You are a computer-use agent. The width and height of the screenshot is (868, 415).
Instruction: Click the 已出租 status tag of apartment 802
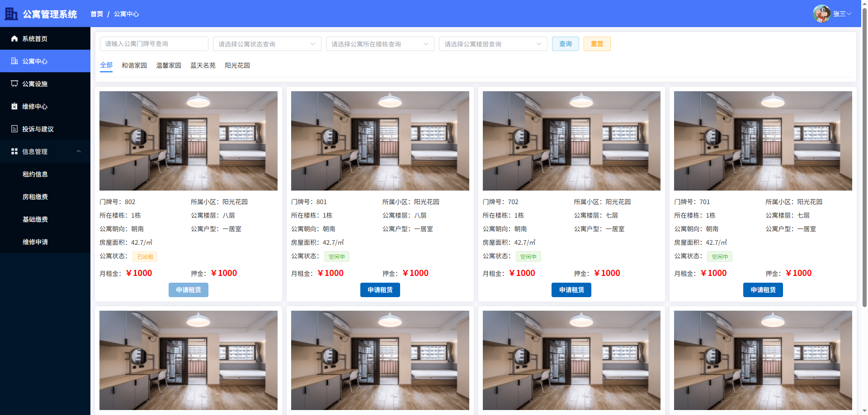pyautogui.click(x=145, y=256)
